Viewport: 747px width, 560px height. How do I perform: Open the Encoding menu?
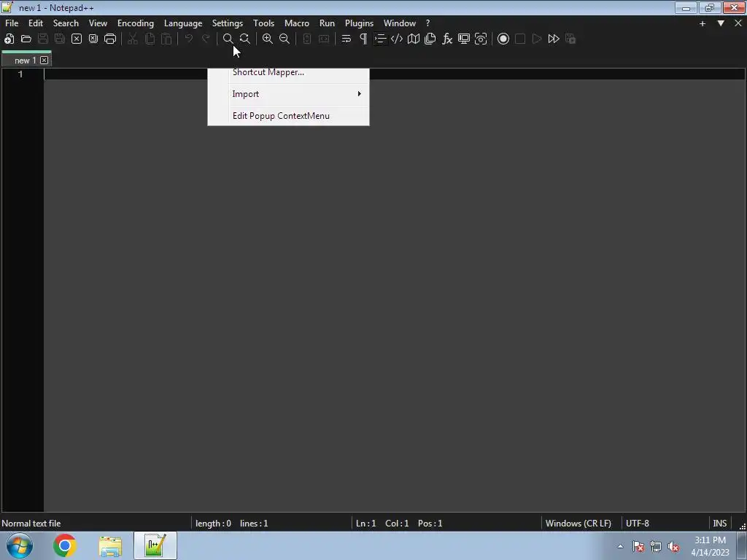136,23
